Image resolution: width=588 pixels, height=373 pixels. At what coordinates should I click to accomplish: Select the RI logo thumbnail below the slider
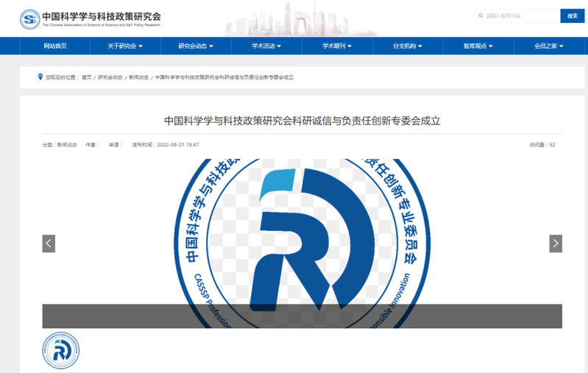pos(61,350)
